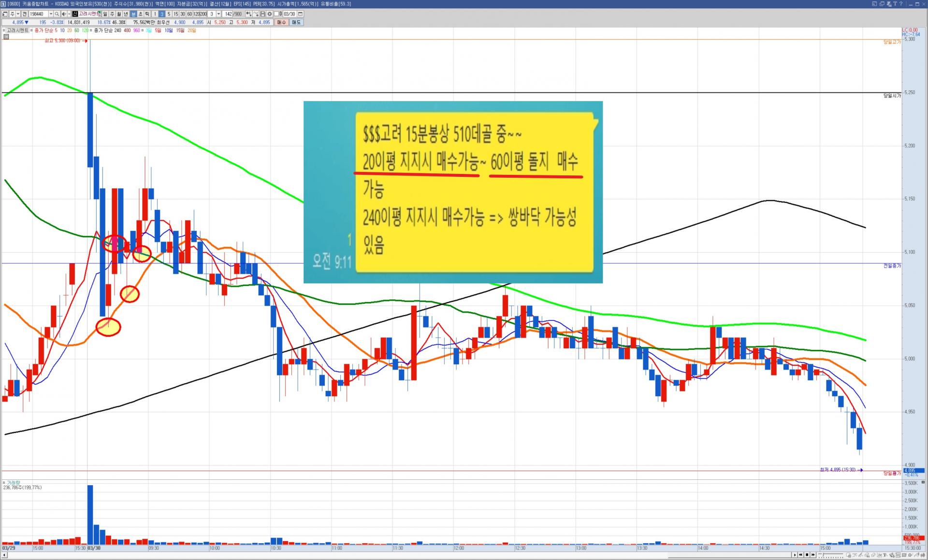Open chart settings gear icon
928x560 pixels.
tap(269, 14)
